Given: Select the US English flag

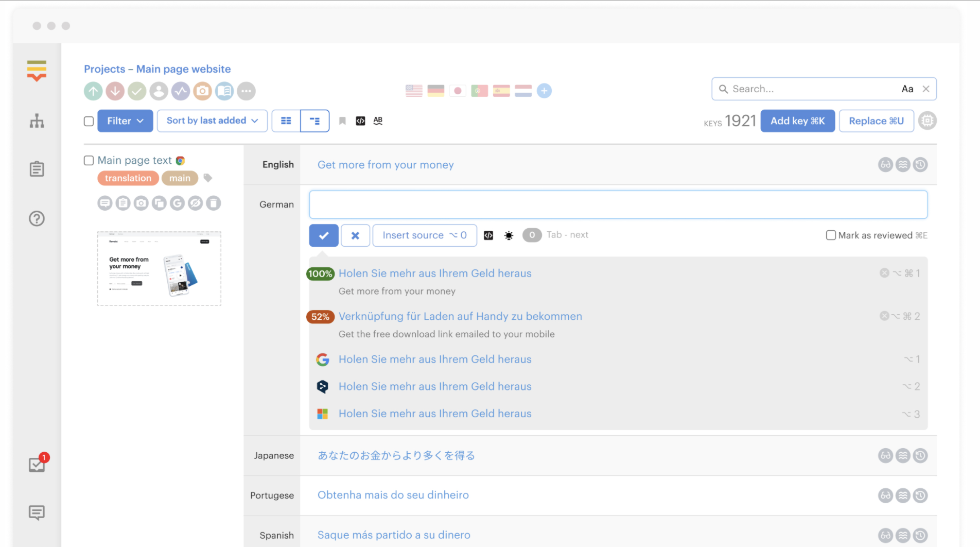Looking at the screenshot, I should pos(414,91).
